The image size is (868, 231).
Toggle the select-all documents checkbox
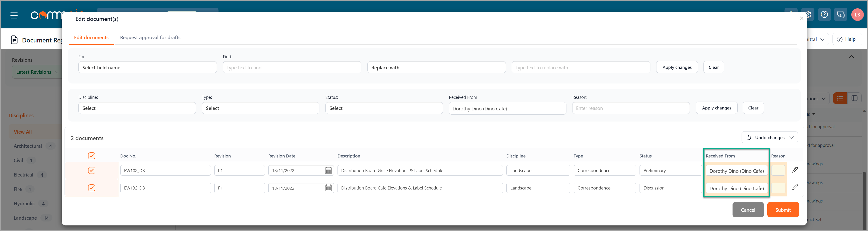pyautogui.click(x=92, y=156)
